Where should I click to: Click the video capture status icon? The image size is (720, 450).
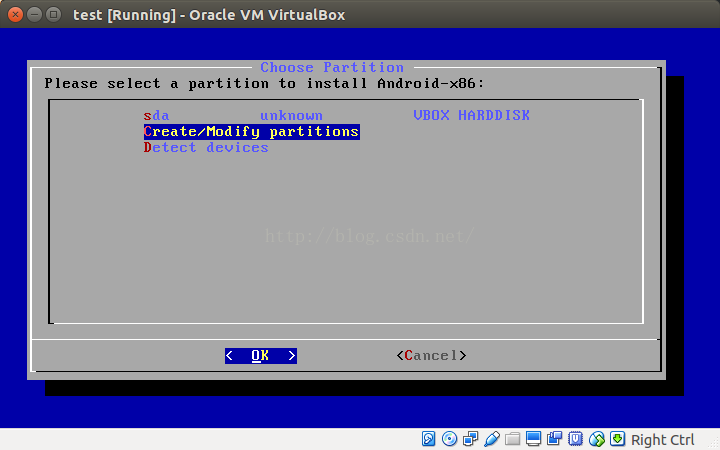coord(555,439)
